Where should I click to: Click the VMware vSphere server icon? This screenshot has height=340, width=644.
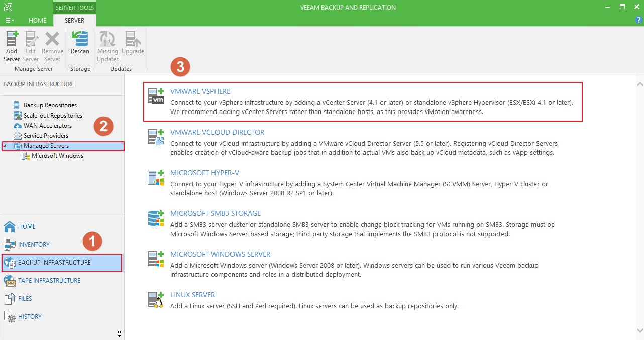(x=156, y=96)
